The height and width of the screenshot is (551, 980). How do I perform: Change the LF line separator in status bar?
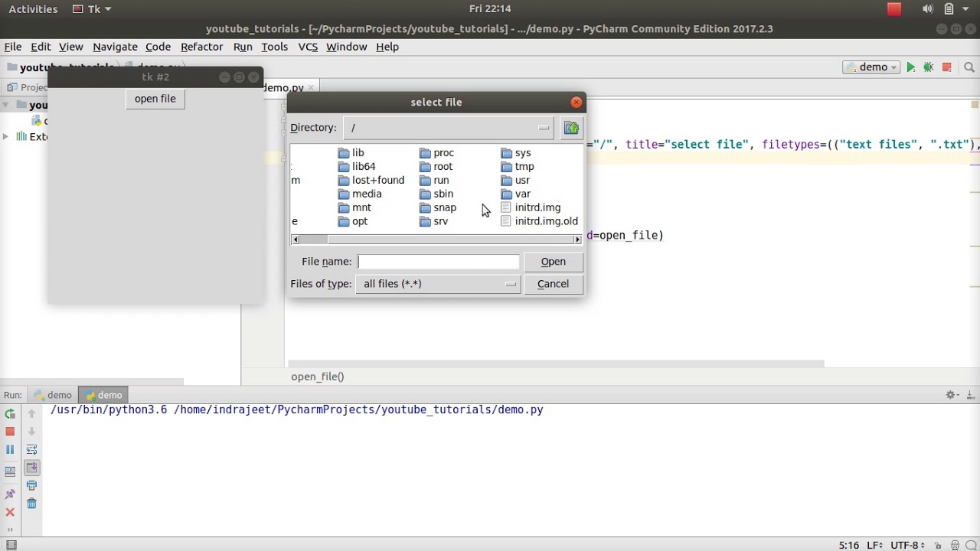point(874,545)
